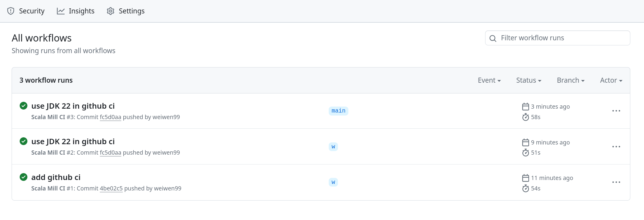Click the green success icon of run #3
Viewport: 644px width, 220px height.
point(24,106)
